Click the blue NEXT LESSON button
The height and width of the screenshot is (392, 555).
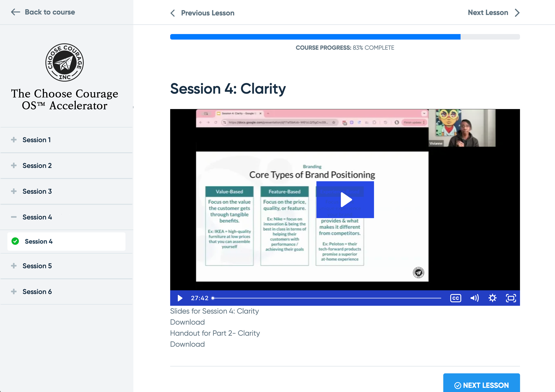click(482, 383)
